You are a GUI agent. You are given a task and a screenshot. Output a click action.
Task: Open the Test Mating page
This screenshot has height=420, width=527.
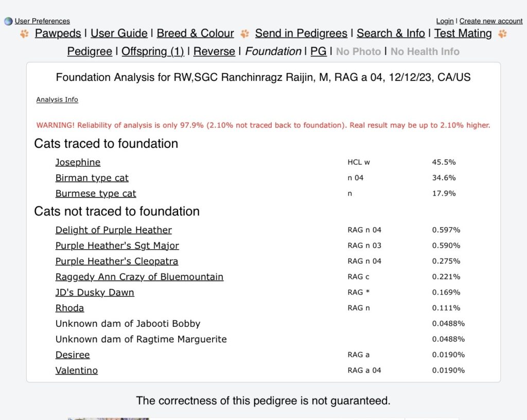point(463,33)
